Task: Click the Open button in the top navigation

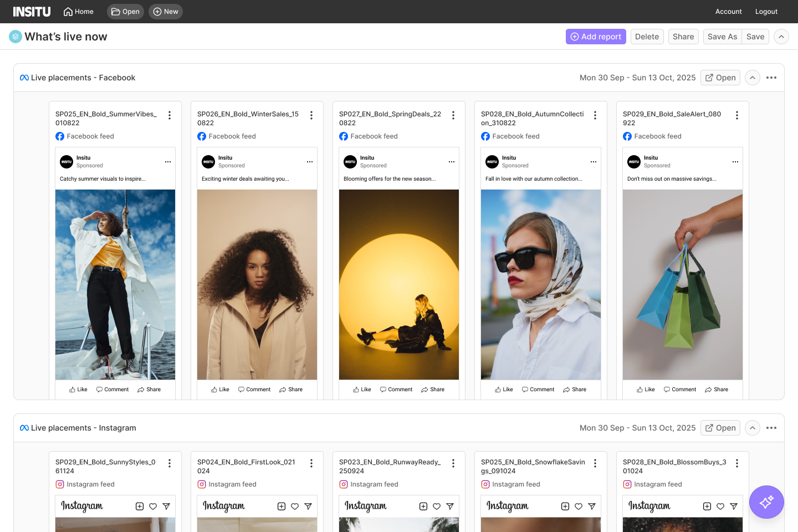Action: (125, 12)
